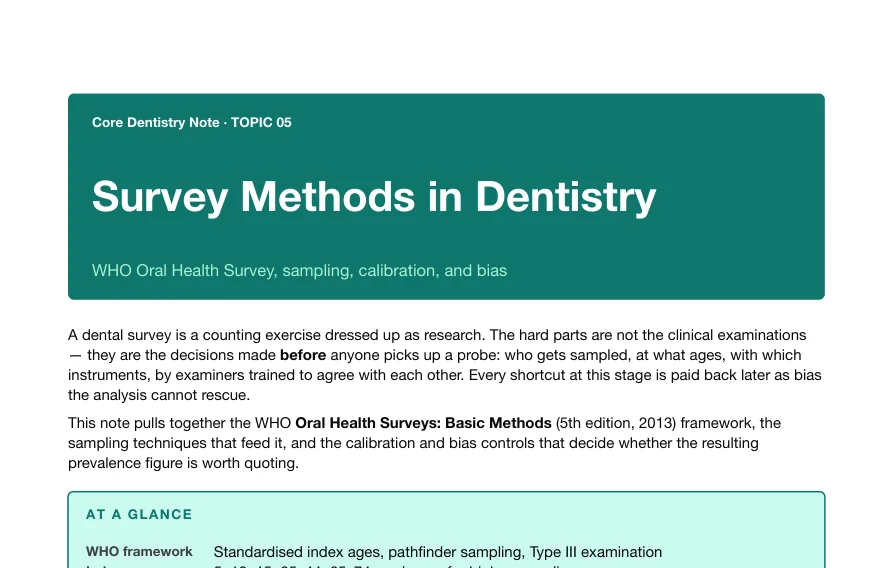Click the bold word "before" in the first paragraph
The height and width of the screenshot is (568, 893).
(303, 355)
